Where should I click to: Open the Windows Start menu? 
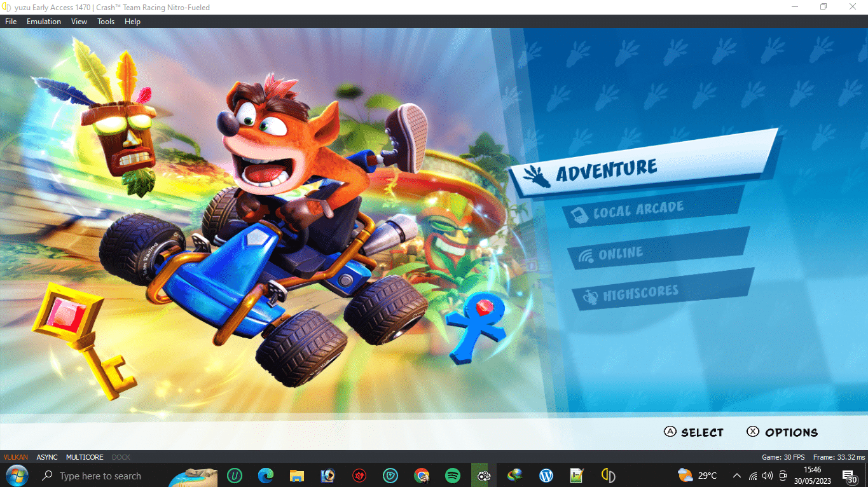coord(16,476)
